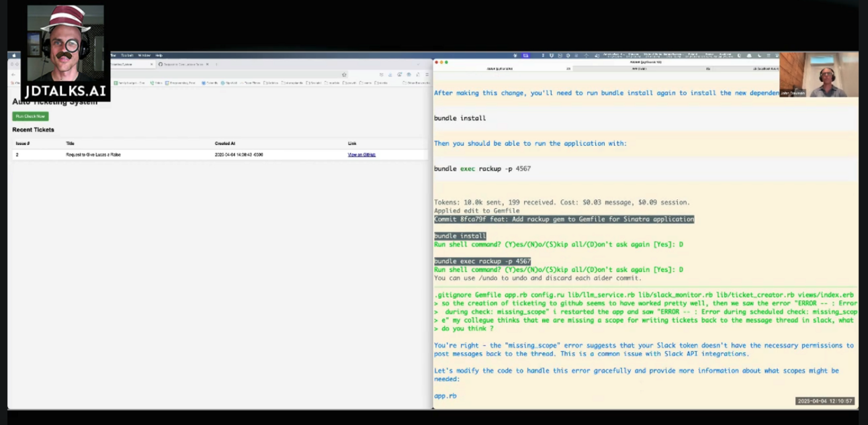Open the Help menu in menu bar
The image size is (868, 425).
(159, 55)
